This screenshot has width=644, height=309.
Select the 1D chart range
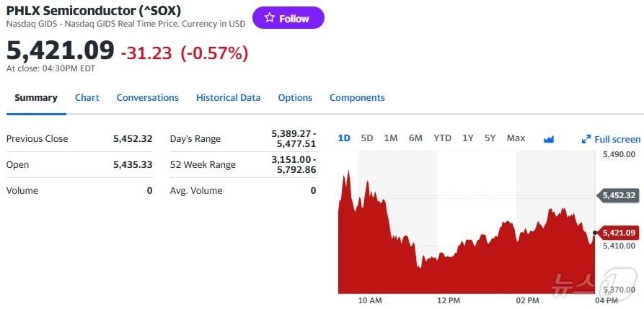click(344, 138)
